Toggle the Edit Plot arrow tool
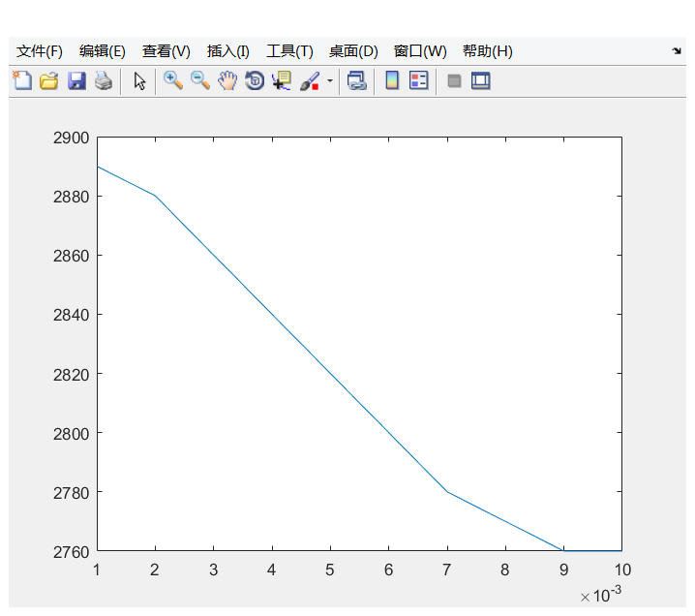 139,81
